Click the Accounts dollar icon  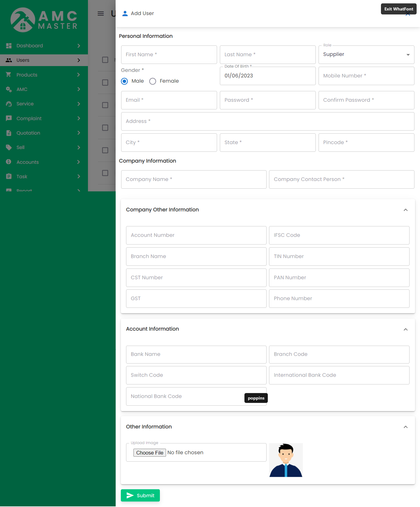pos(9,162)
